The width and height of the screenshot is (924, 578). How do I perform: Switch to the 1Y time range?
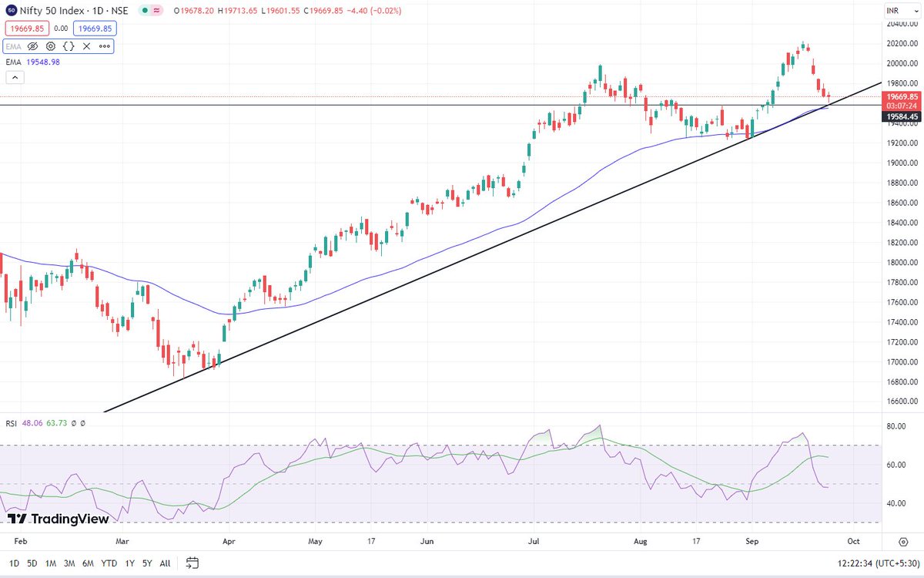pos(129,563)
